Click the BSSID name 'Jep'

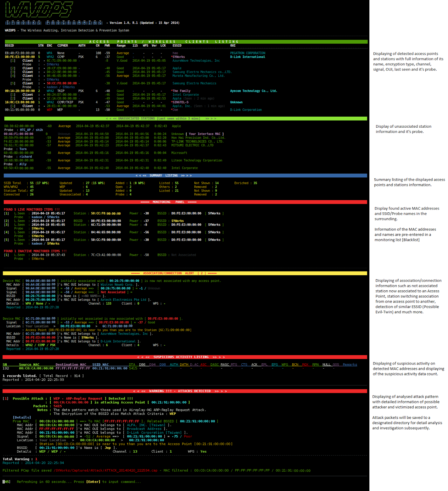(108, 448)
